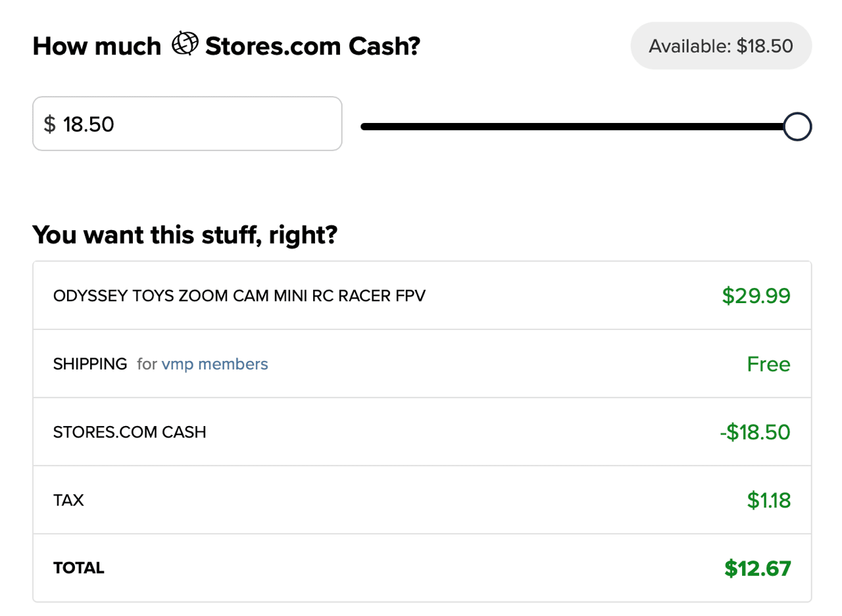Screen dimensions: 842x616
Task: Click the You want this stuff heading
Action: click(x=185, y=235)
